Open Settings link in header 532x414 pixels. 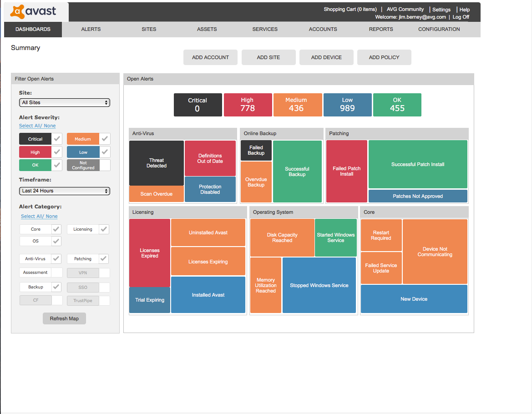tap(441, 10)
